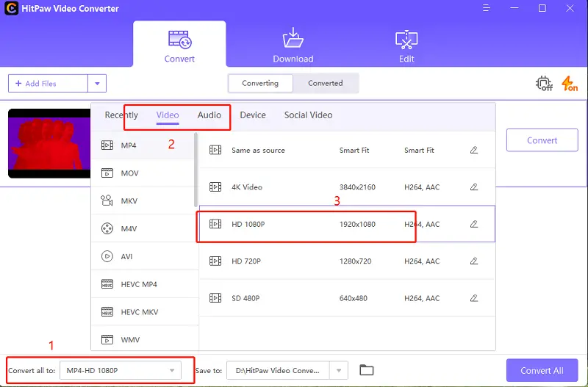Image resolution: width=588 pixels, height=387 pixels.
Task: Click the format list scrollbar
Action: (196, 170)
